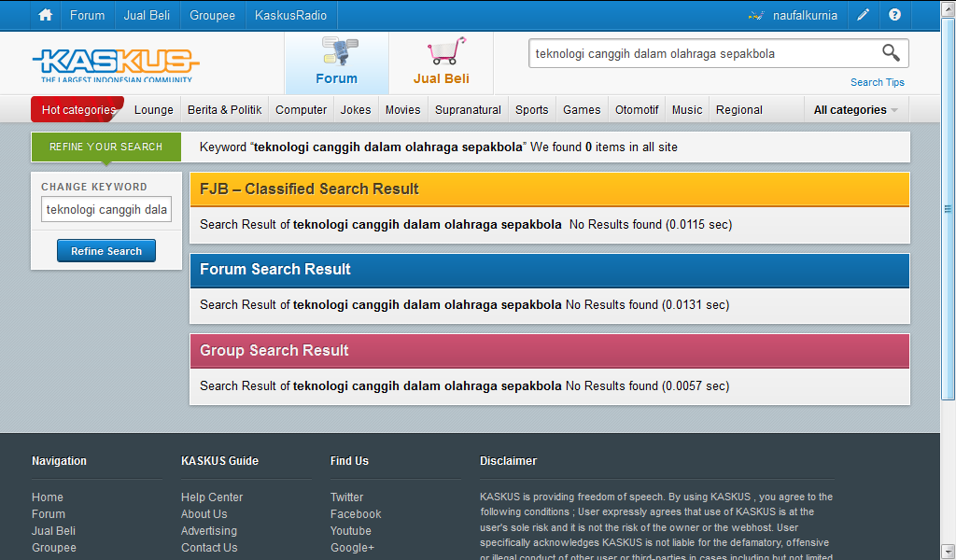Open Jual Beli in the top bar
This screenshot has height=560, width=956.
[147, 15]
